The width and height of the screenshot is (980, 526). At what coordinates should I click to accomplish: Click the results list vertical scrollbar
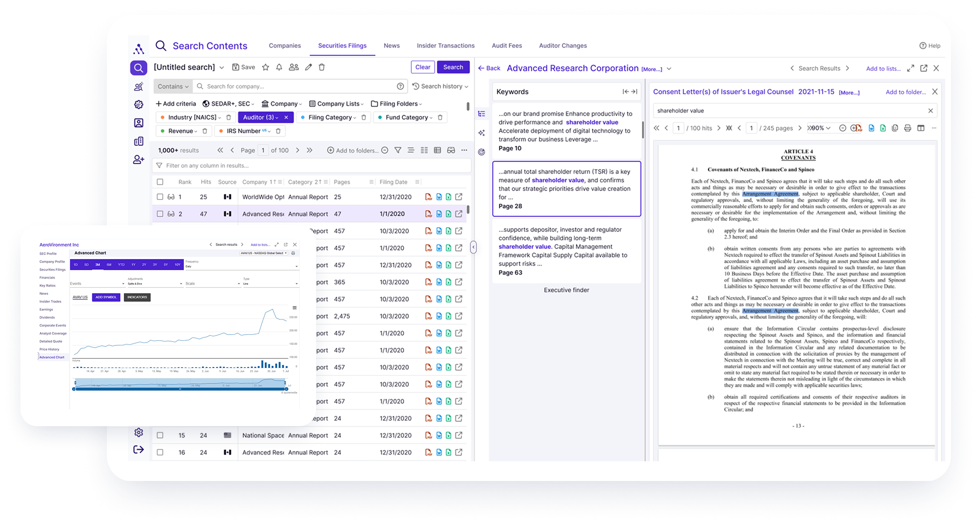468,209
